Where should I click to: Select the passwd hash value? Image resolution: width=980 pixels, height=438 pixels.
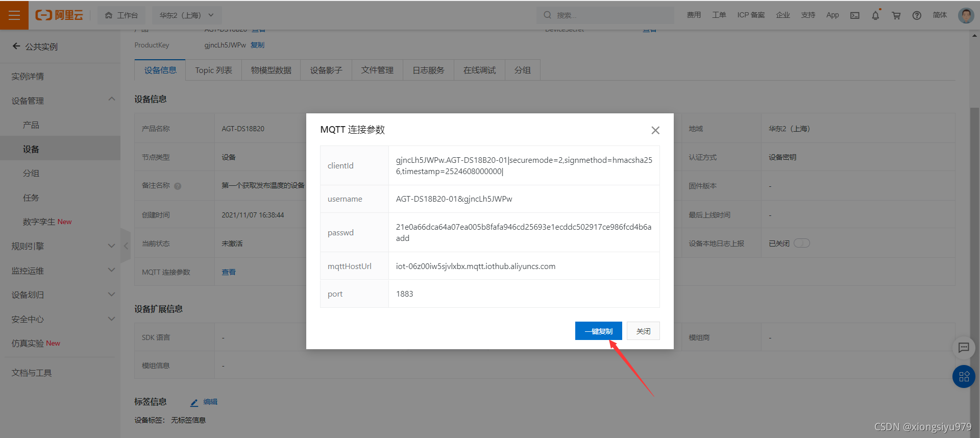524,232
